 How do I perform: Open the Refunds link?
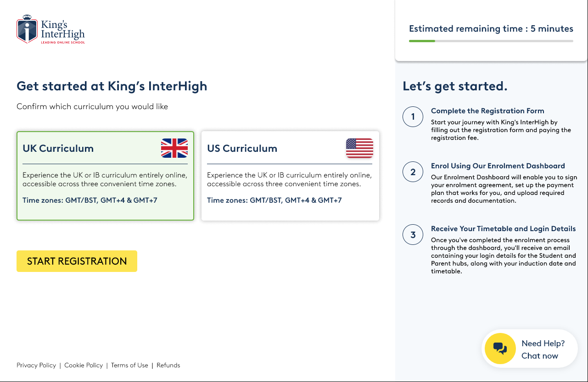[168, 365]
